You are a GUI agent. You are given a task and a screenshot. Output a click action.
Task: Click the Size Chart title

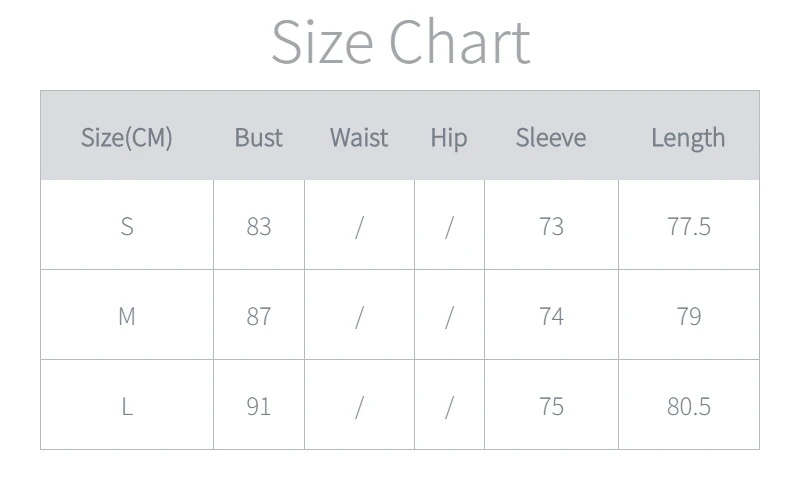(400, 42)
